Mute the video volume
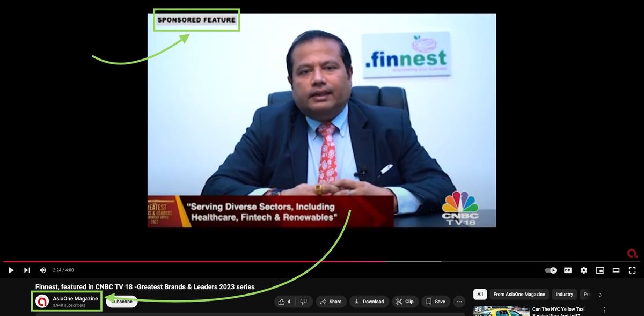The height and width of the screenshot is (316, 644). [x=42, y=270]
